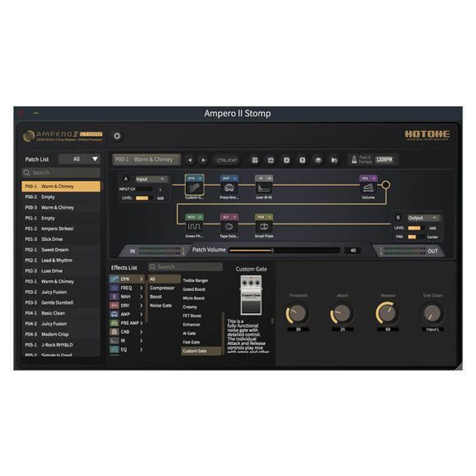Click the A input node badge
The image size is (476, 476).
pos(126,179)
